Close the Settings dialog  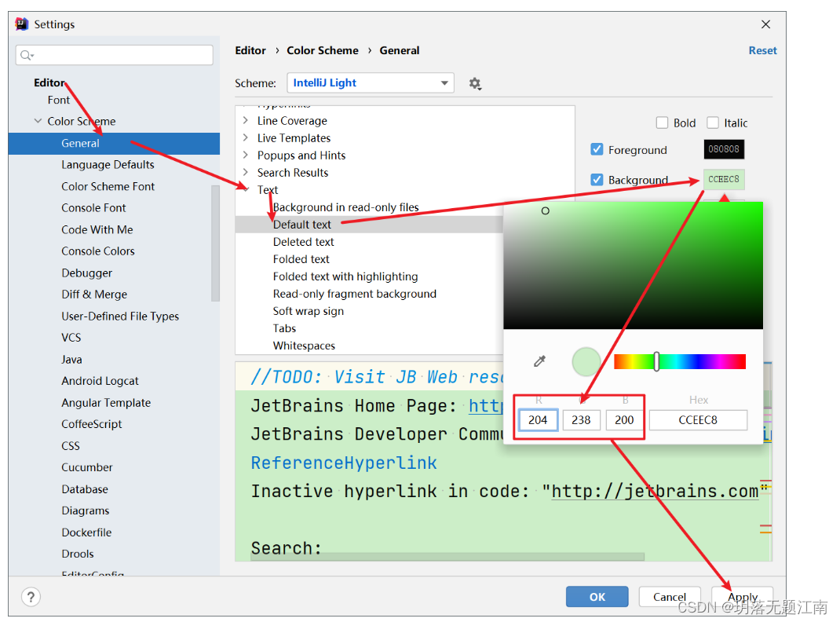click(x=765, y=24)
